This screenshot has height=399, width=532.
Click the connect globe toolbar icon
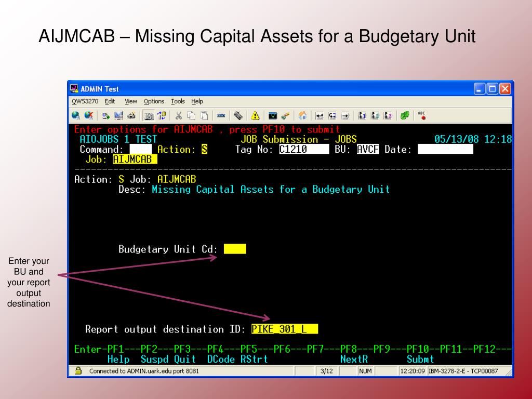(x=76, y=116)
